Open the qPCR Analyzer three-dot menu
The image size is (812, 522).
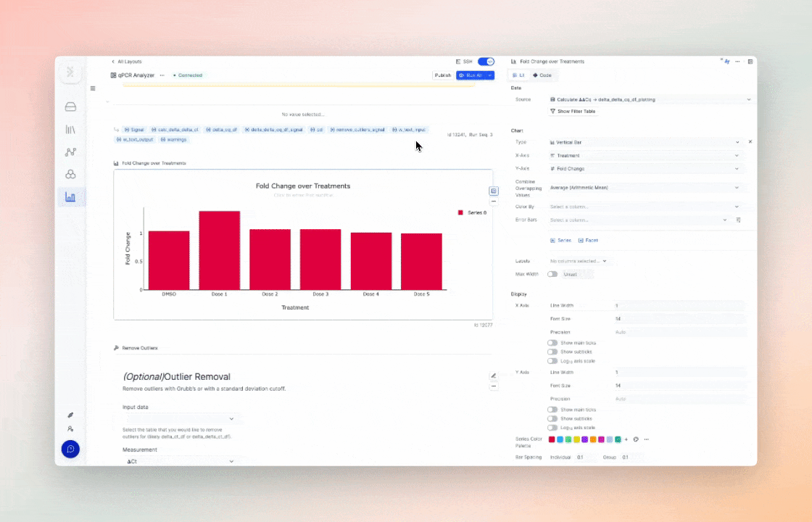coord(162,75)
